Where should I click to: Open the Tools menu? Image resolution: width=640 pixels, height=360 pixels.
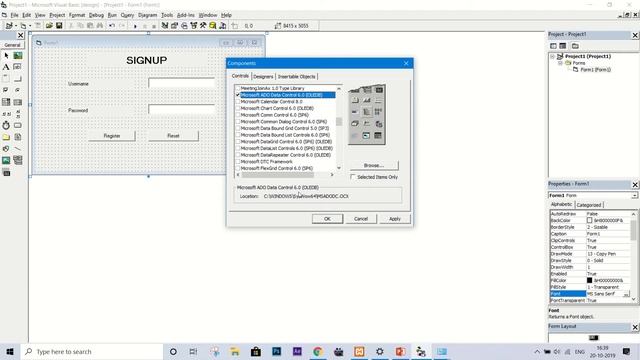click(167, 15)
